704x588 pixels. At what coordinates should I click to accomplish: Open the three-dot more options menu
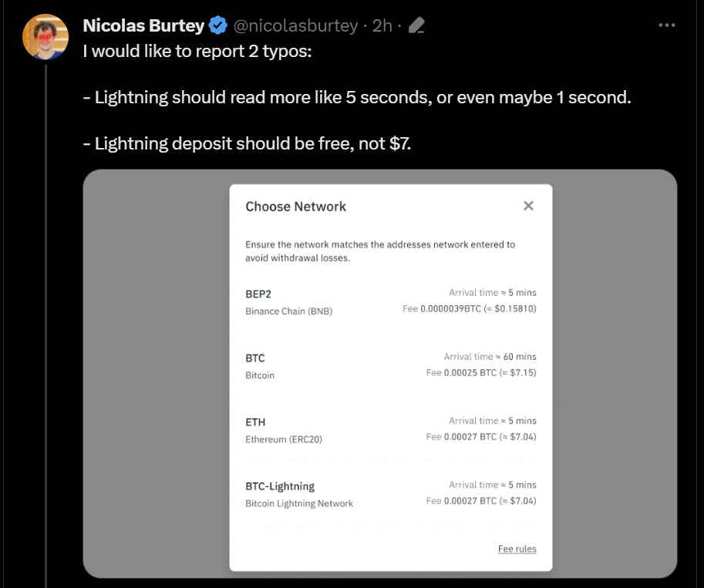pos(667,25)
